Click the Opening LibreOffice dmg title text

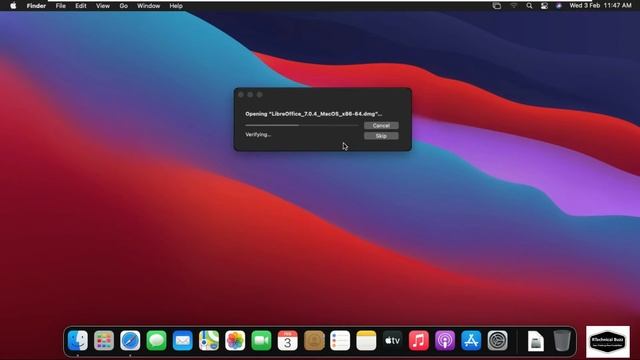click(x=313, y=114)
